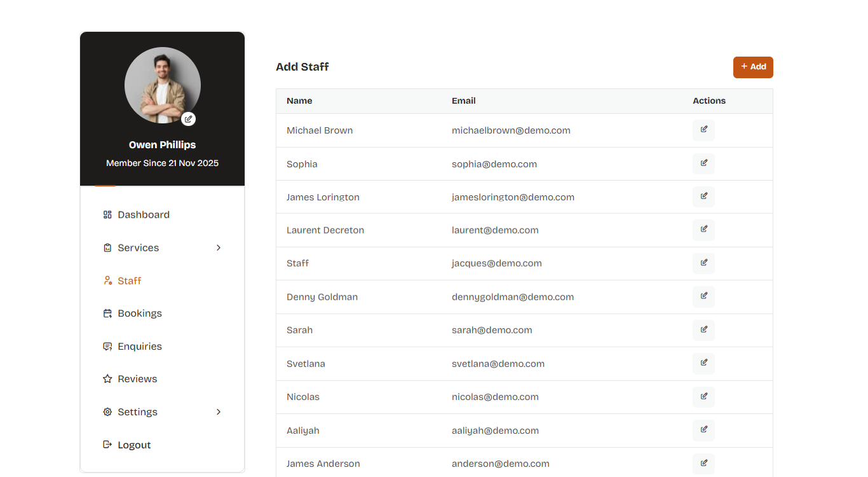The height and width of the screenshot is (477, 868).
Task: Click the email svetlana@demo.com
Action: tap(498, 364)
